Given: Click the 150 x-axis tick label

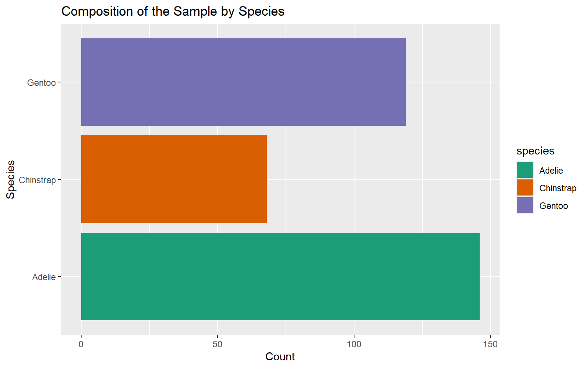Looking at the screenshot, I should (x=490, y=344).
